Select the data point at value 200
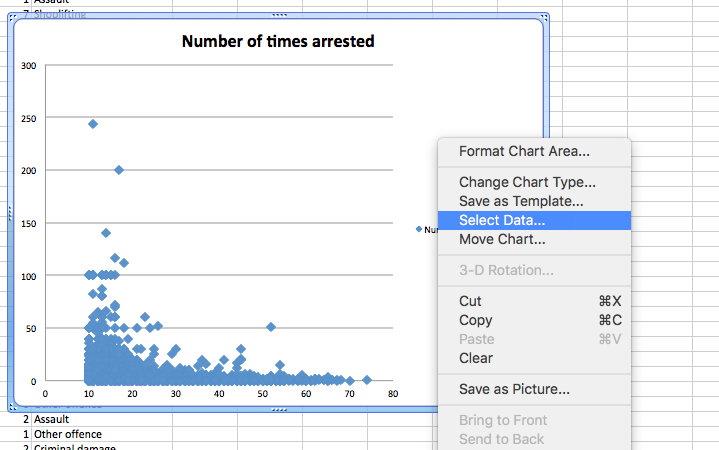 coord(119,170)
